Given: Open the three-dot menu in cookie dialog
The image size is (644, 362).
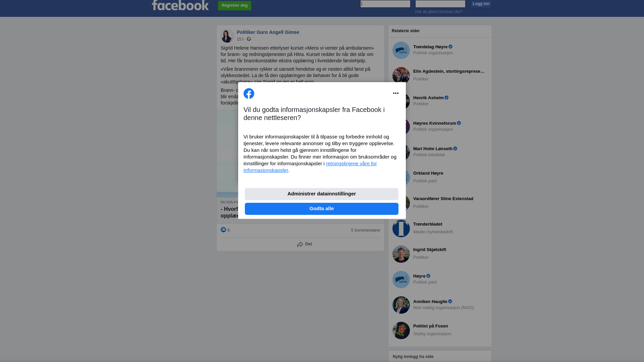Looking at the screenshot, I should 396,93.
